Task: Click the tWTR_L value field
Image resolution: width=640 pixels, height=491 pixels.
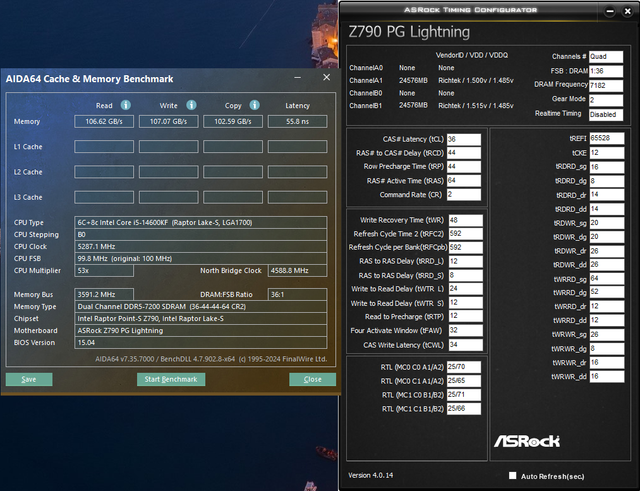Action: click(x=466, y=289)
